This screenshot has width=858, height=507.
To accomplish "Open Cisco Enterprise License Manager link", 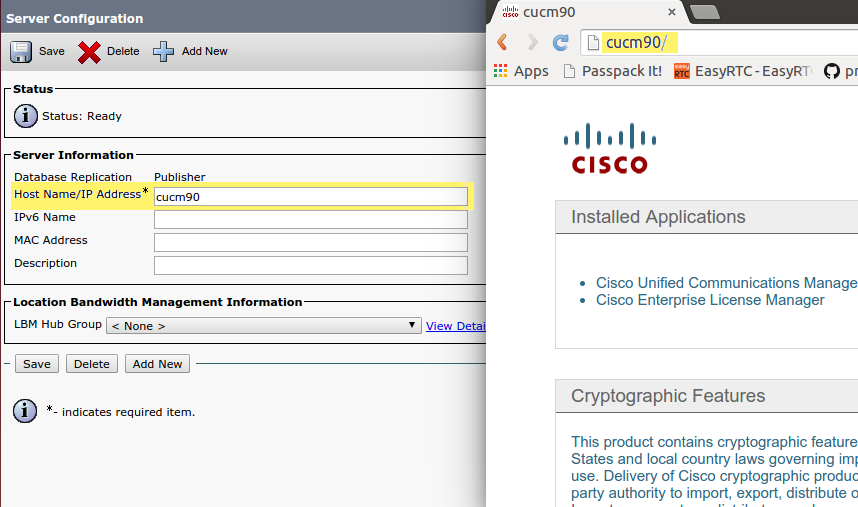I will click(x=710, y=300).
